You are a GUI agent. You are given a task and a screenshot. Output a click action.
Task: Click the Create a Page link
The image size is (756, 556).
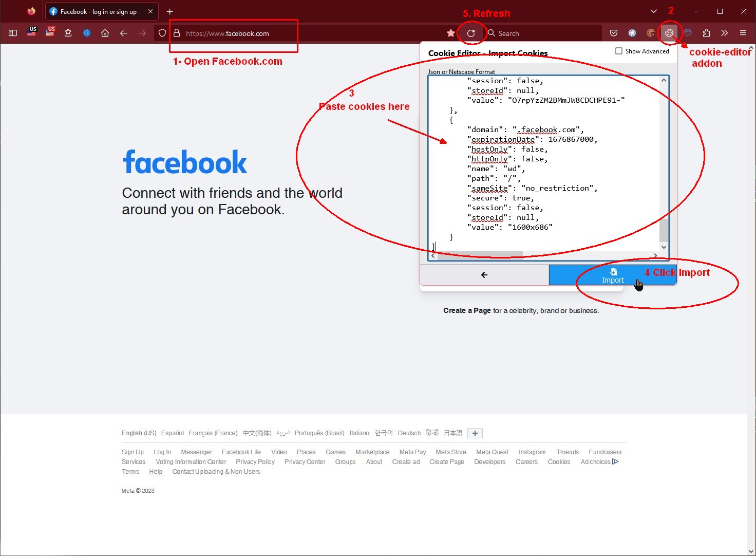(x=467, y=310)
